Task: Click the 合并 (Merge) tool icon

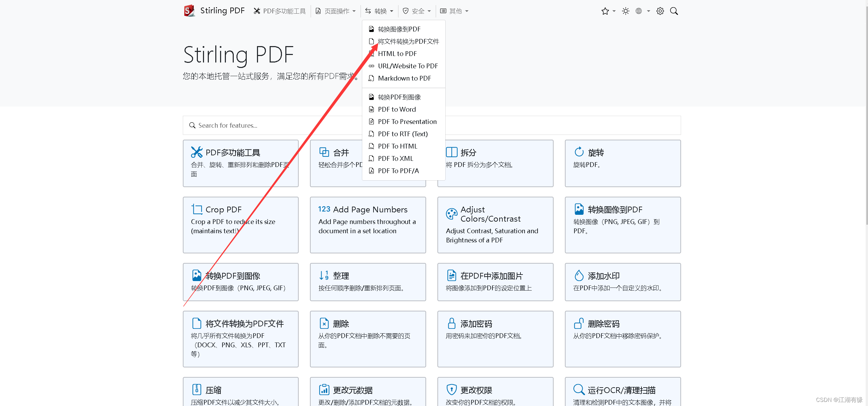Action: click(323, 153)
